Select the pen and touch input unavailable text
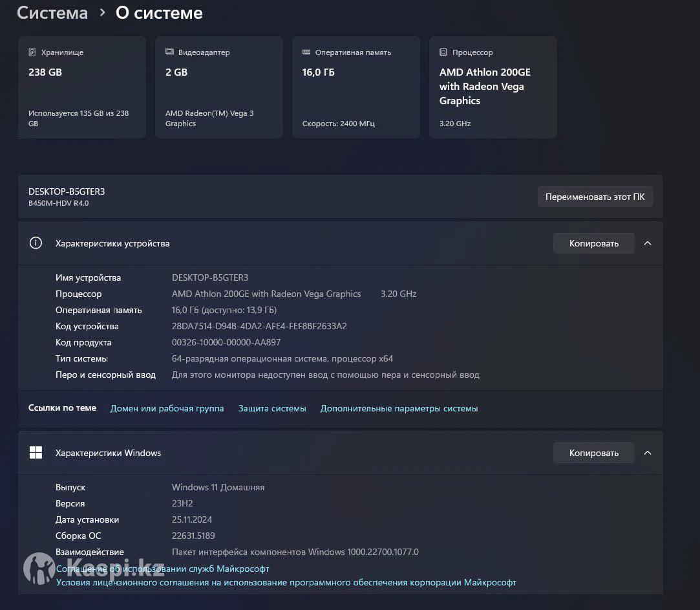This screenshot has height=610, width=700. [x=326, y=375]
